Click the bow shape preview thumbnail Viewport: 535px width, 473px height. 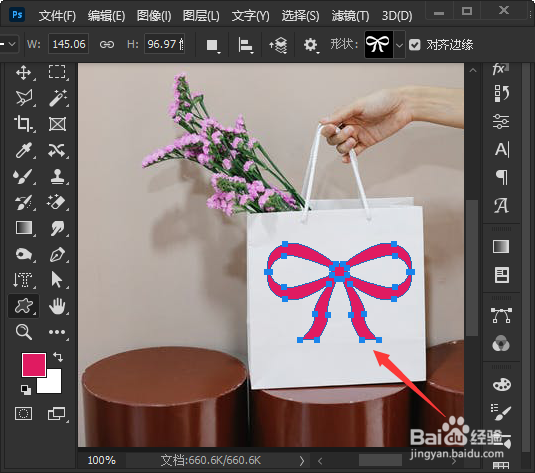379,44
